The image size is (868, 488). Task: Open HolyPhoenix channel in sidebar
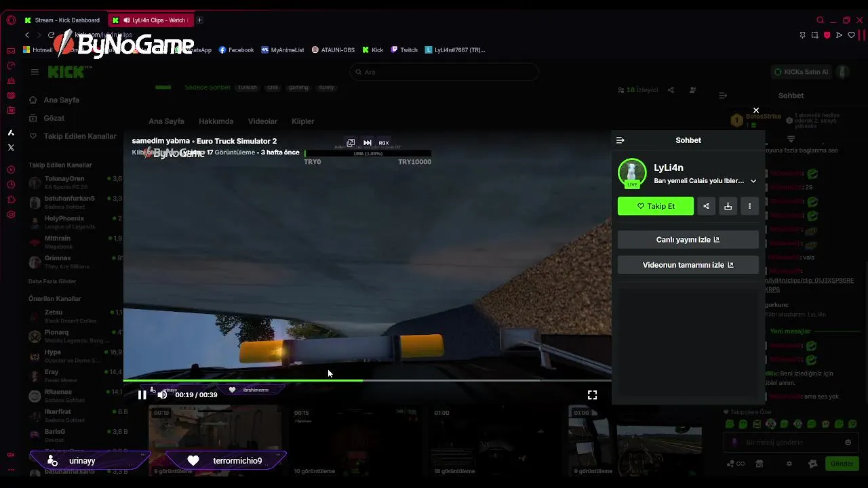(x=75, y=222)
